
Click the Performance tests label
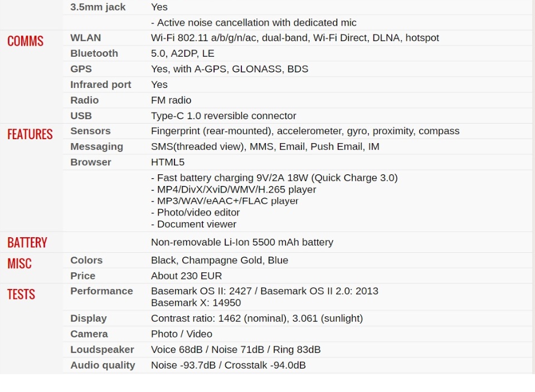click(101, 291)
